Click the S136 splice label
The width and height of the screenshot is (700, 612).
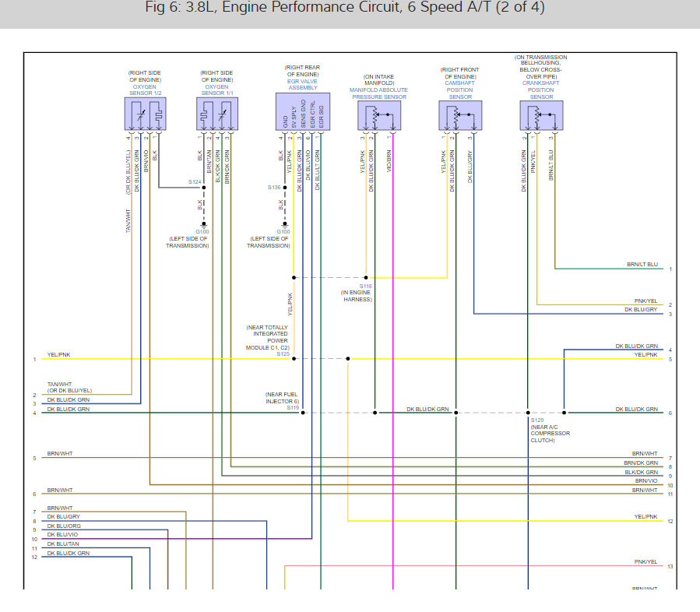tap(274, 187)
